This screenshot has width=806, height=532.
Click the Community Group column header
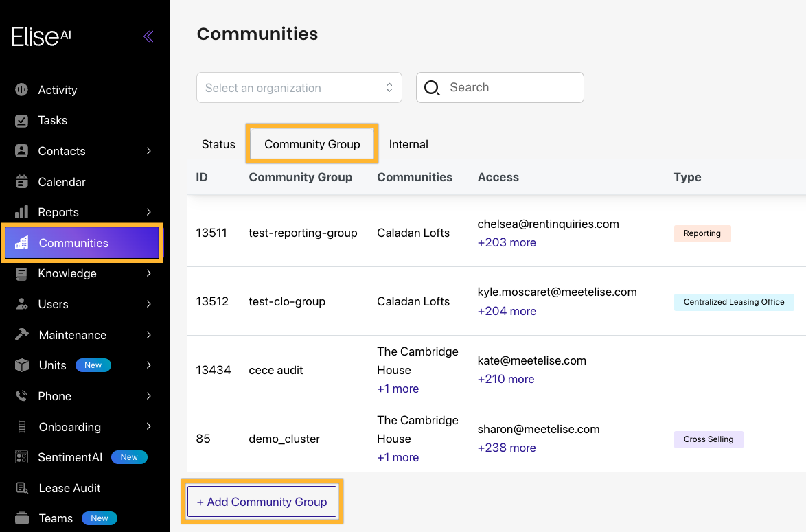click(301, 177)
